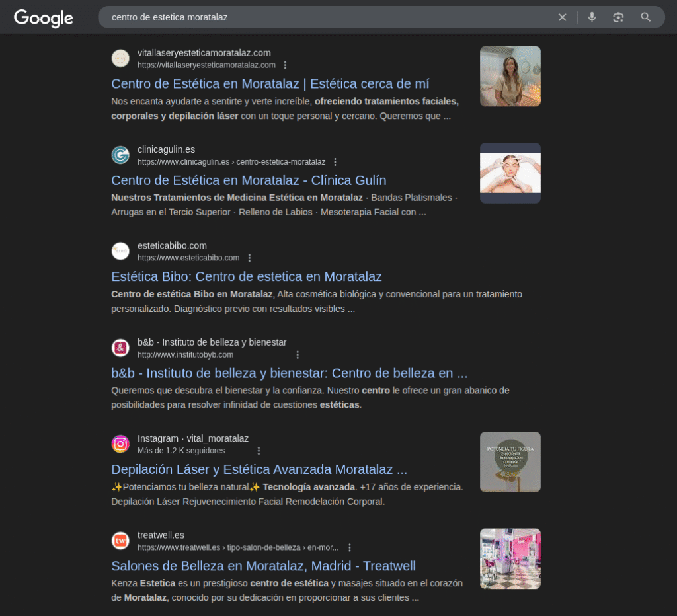Click the https://vitallaseryesteticamoratalaz.com URL text

(206, 65)
